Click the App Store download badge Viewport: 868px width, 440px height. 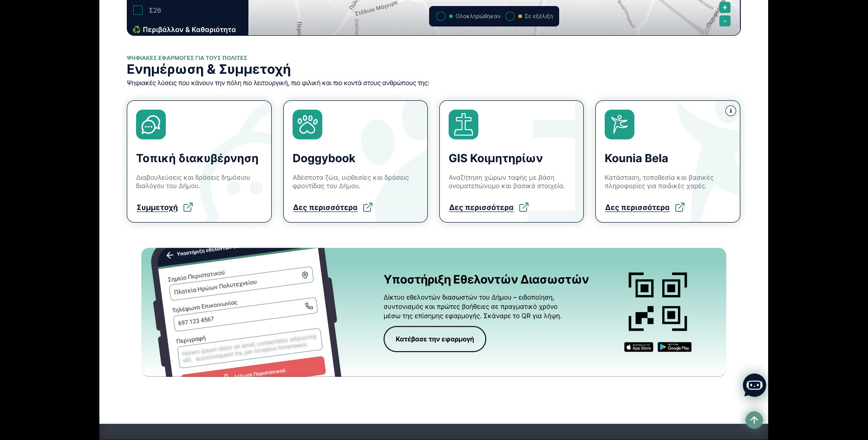coord(639,347)
